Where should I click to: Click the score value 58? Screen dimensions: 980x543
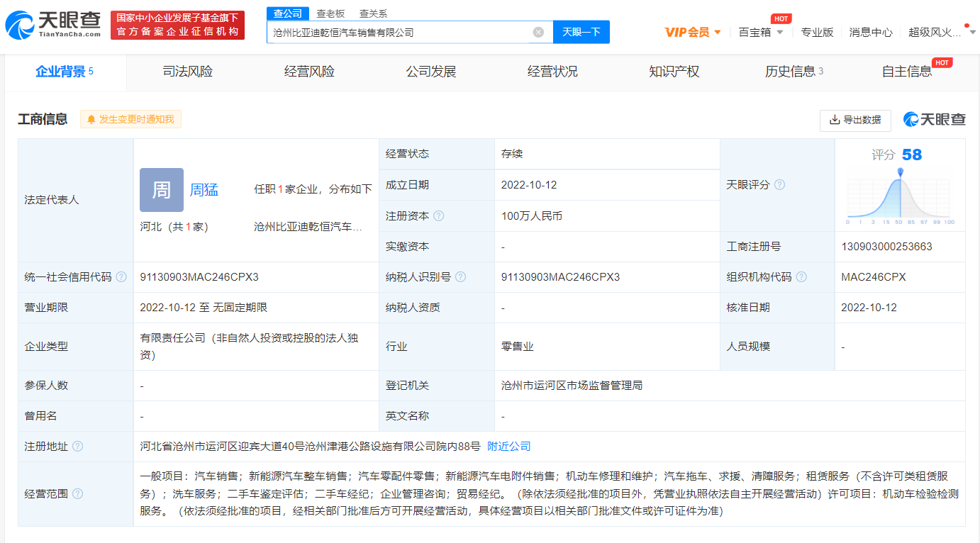tap(912, 155)
